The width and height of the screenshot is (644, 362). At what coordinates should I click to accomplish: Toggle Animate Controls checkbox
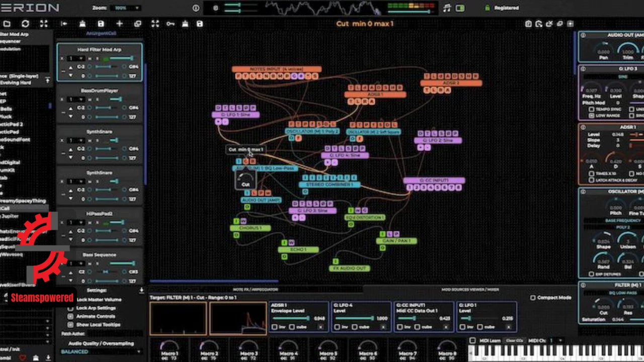[x=71, y=316]
